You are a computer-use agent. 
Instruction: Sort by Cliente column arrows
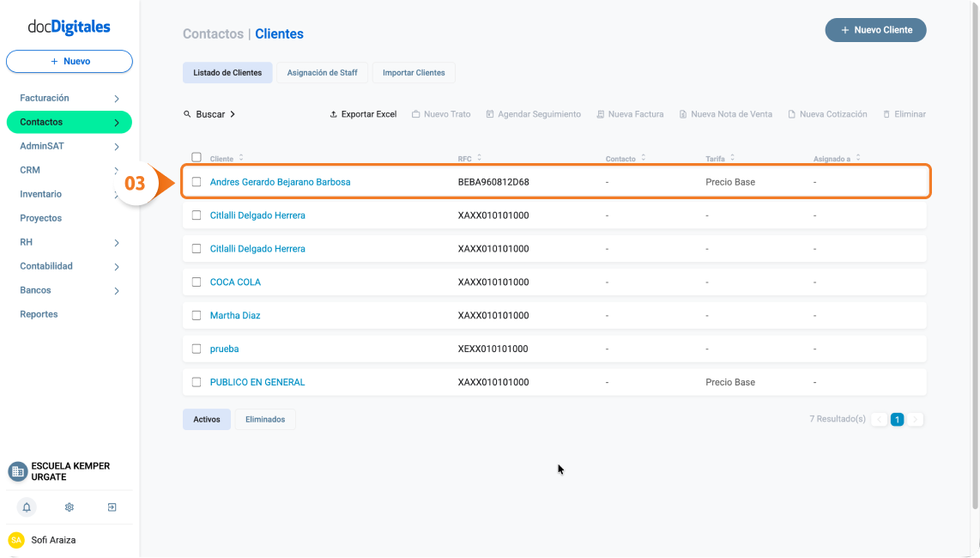tap(241, 158)
